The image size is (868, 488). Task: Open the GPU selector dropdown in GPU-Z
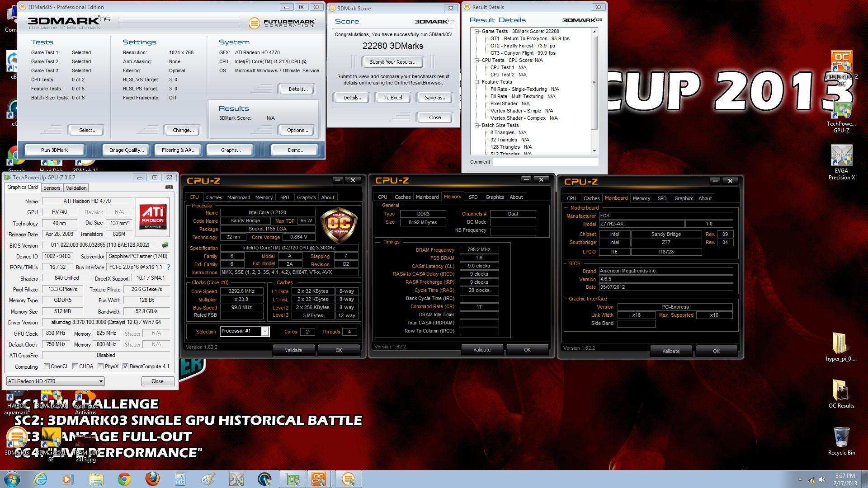tap(55, 381)
